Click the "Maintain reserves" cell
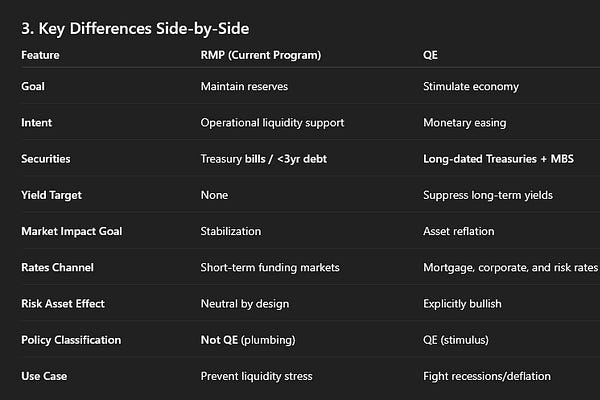 (244, 87)
